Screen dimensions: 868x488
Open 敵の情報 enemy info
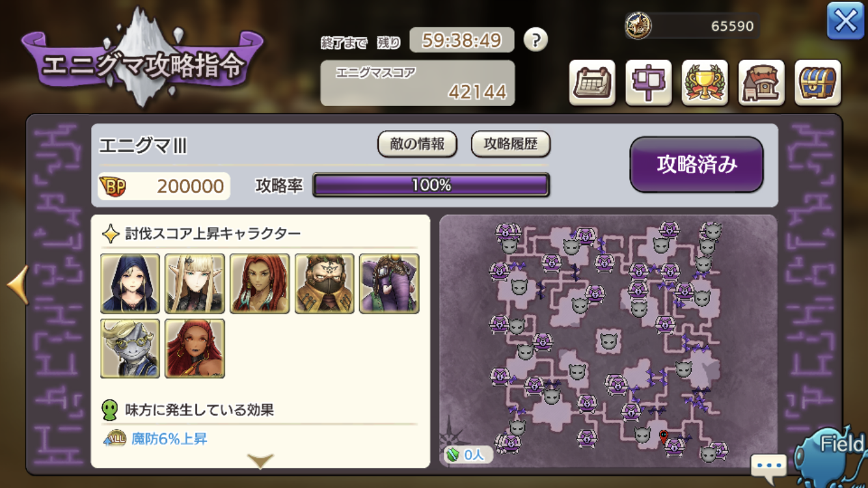(417, 144)
